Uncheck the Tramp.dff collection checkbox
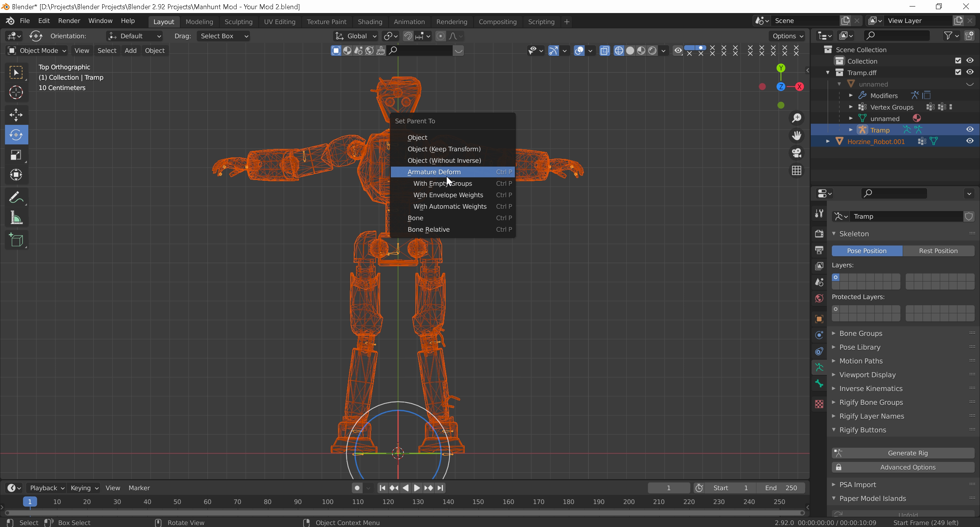This screenshot has height=527, width=980. click(x=958, y=72)
